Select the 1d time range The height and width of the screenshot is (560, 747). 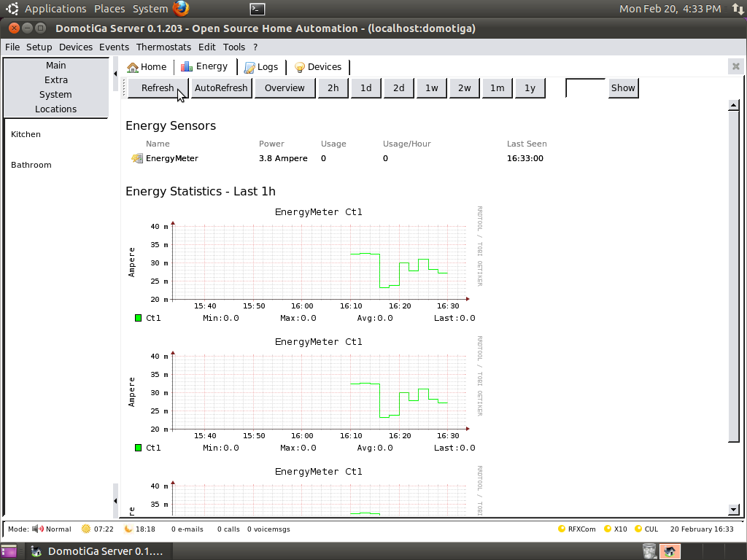(x=366, y=88)
